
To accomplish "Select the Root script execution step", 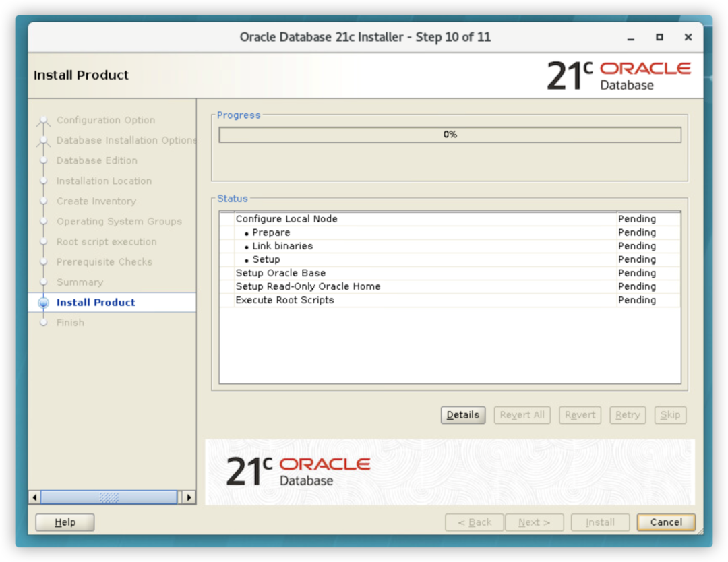I will 107,242.
